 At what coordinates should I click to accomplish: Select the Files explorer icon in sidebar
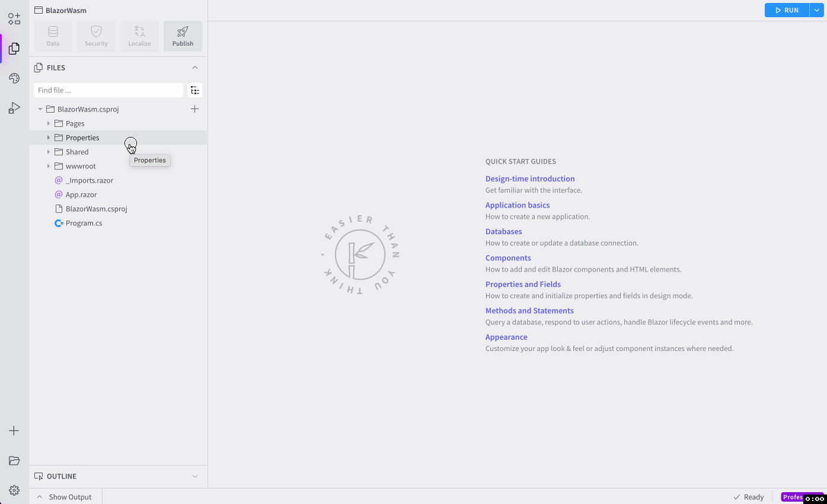14,49
